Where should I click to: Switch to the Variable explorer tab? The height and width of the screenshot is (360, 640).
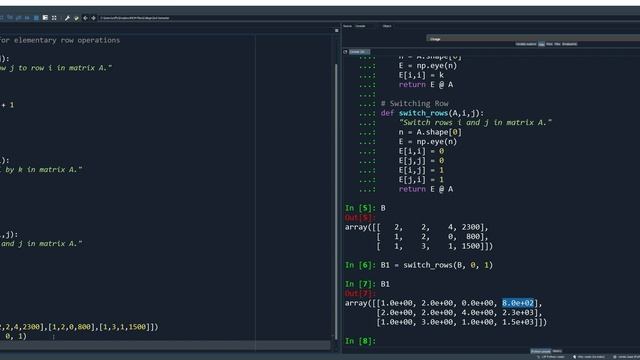coord(526,44)
